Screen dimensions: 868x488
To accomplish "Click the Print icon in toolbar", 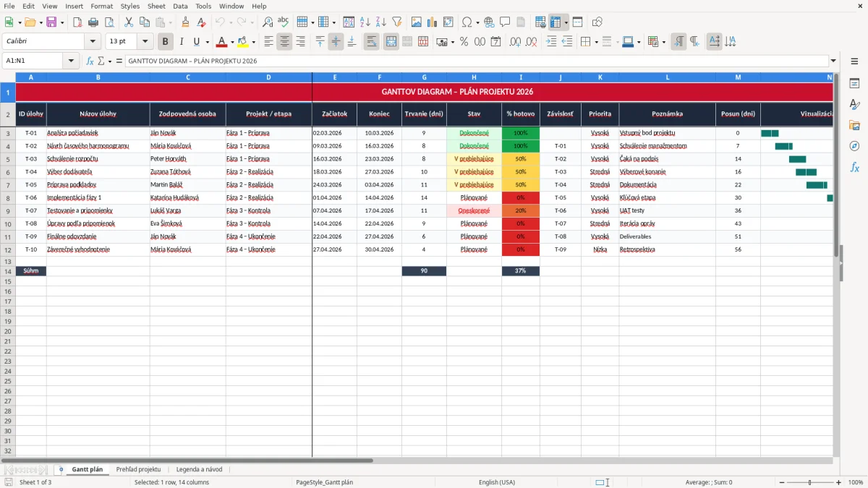I will click(93, 22).
